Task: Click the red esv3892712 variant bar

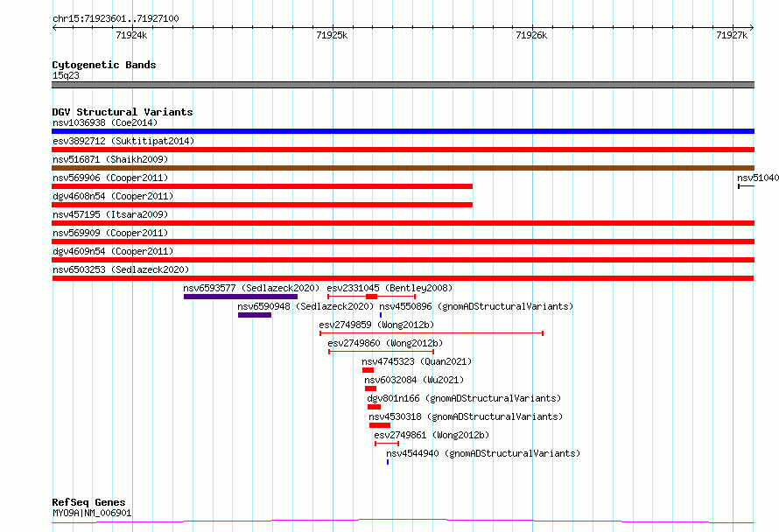Action: (x=403, y=150)
